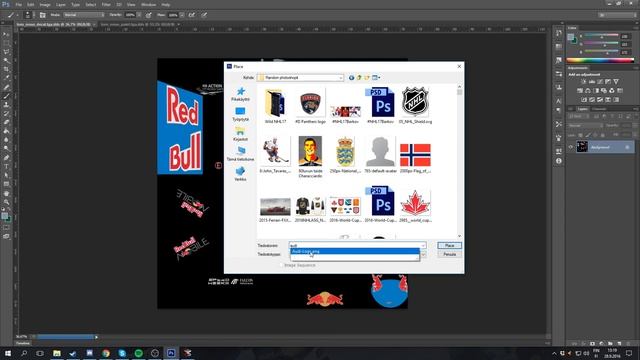640x360 pixels.
Task: Click the bottom color slider in Color panel
Action: (602, 52)
